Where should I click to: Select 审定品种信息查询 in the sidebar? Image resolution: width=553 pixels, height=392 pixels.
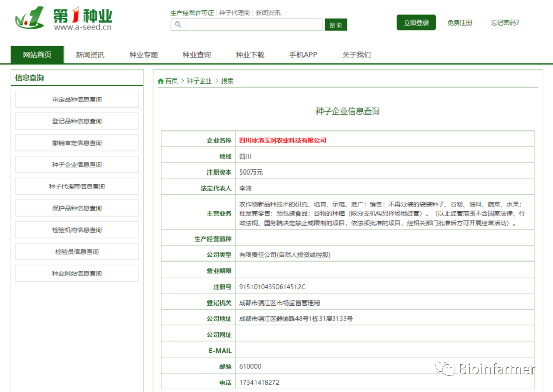point(77,99)
